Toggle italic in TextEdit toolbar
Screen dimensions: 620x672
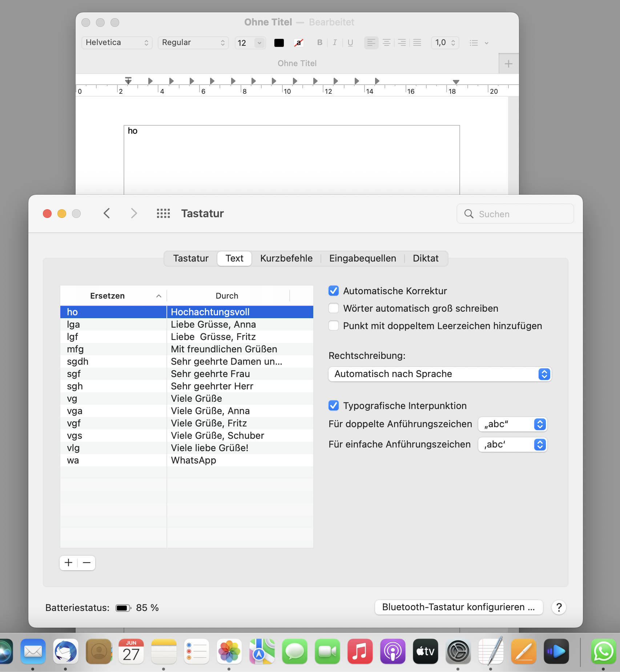(x=335, y=43)
